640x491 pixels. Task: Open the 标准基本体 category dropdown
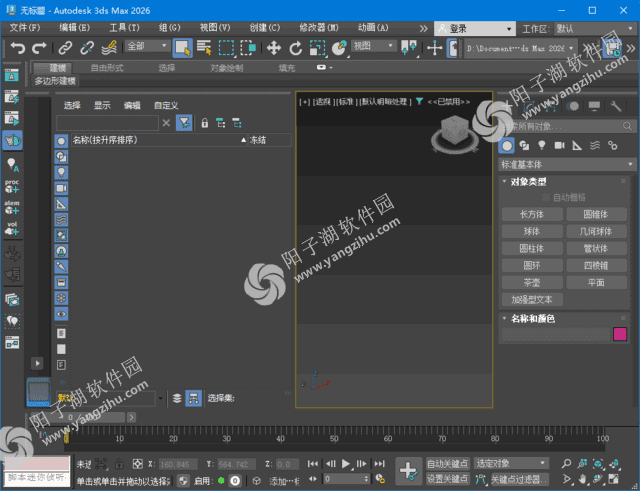(x=567, y=165)
